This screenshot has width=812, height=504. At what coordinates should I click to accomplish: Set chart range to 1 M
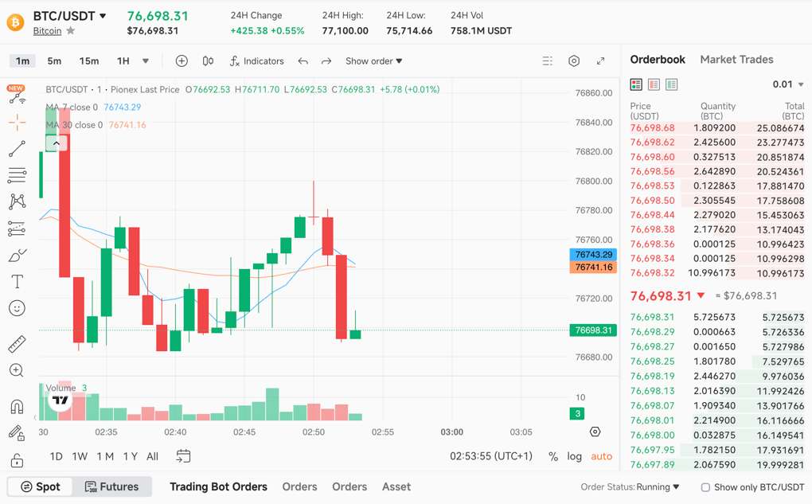click(x=105, y=456)
